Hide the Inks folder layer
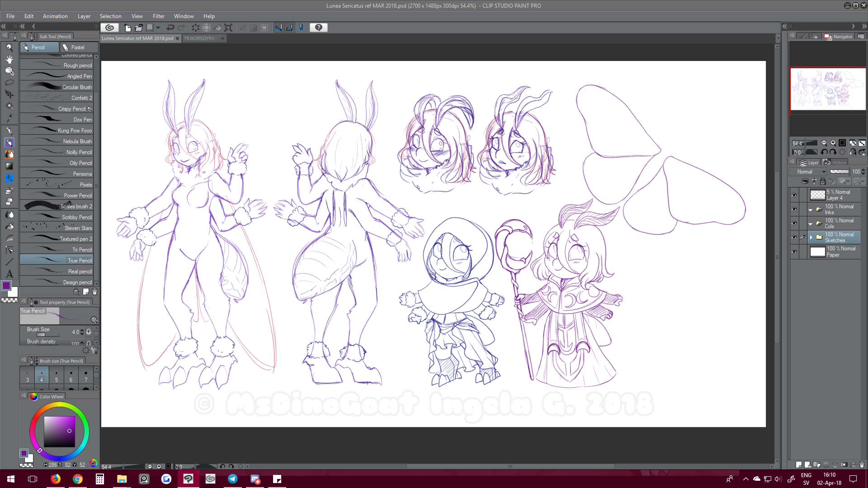Image resolution: width=868 pixels, height=488 pixels. (794, 209)
